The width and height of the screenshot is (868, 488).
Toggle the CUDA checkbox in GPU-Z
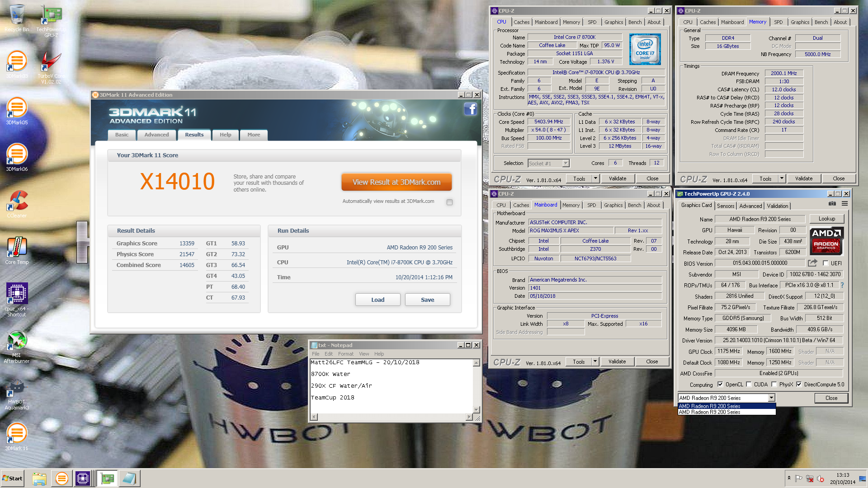[749, 385]
